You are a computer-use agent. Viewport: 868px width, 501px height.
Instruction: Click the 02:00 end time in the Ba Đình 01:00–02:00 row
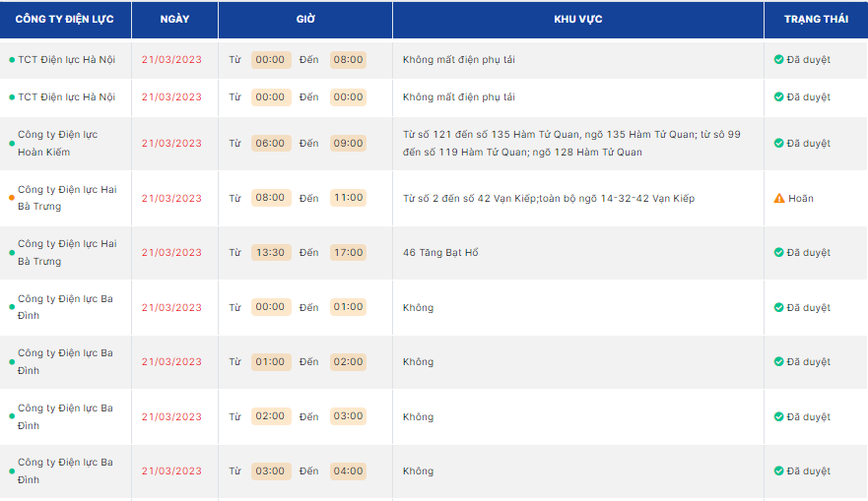[x=348, y=361]
